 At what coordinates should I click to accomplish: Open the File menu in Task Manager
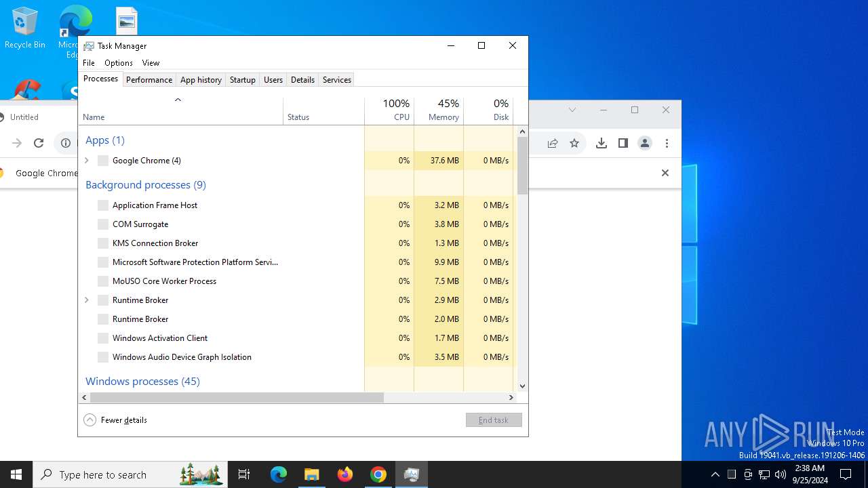coord(89,63)
